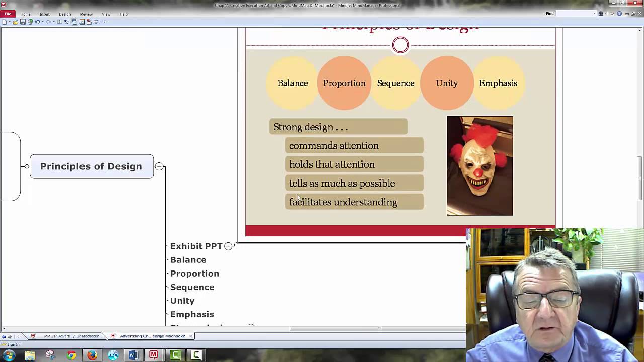Screen dimensions: 644x362
Task: Open the green Camtasia taskbar icon
Action: point(175,355)
